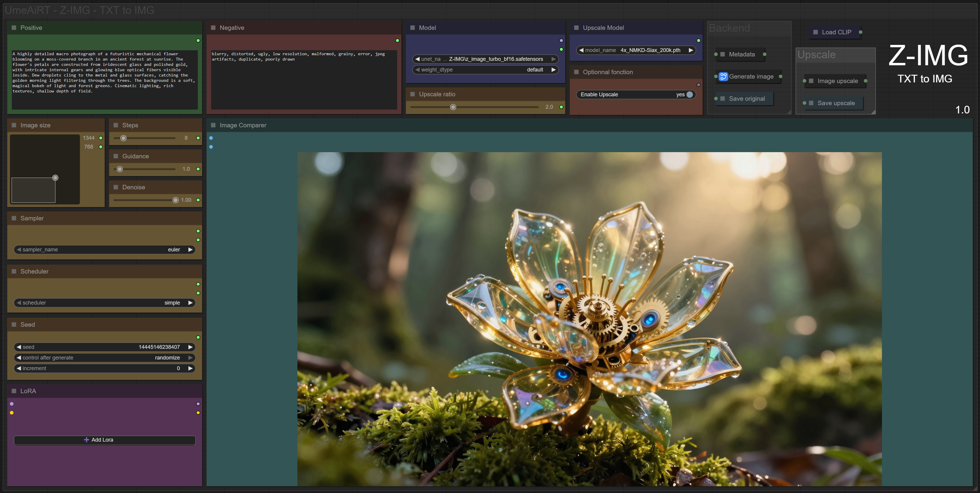Toggle the Metadata node's square indicator

pos(723,54)
